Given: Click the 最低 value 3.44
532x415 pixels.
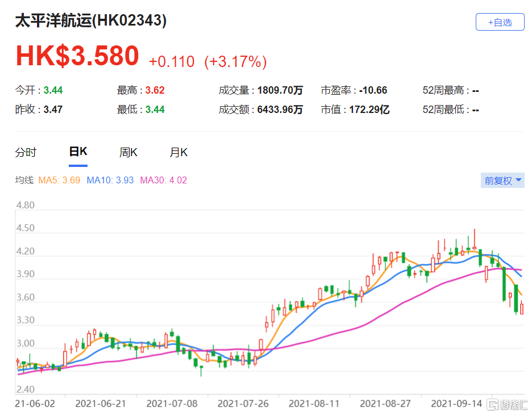Looking at the screenshot, I should (x=155, y=110).
